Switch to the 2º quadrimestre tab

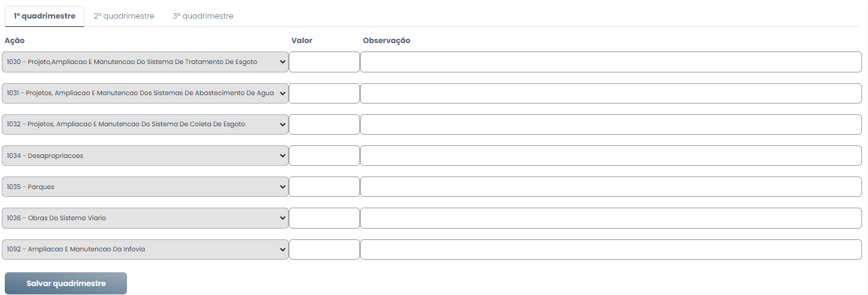(124, 16)
